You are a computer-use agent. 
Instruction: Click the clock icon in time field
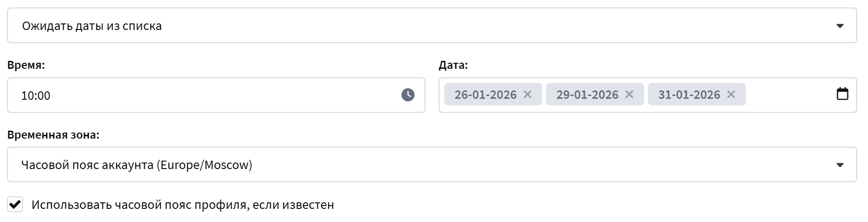coord(408,95)
